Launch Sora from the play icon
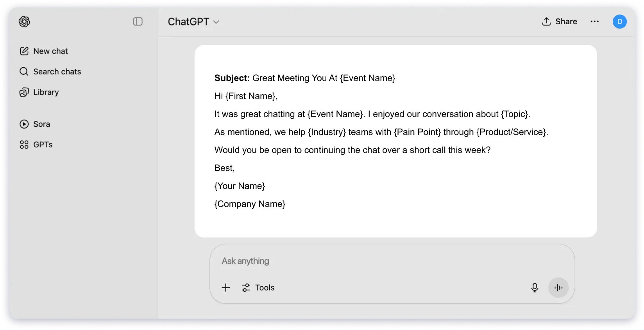The width and height of the screenshot is (644, 330). [24, 124]
